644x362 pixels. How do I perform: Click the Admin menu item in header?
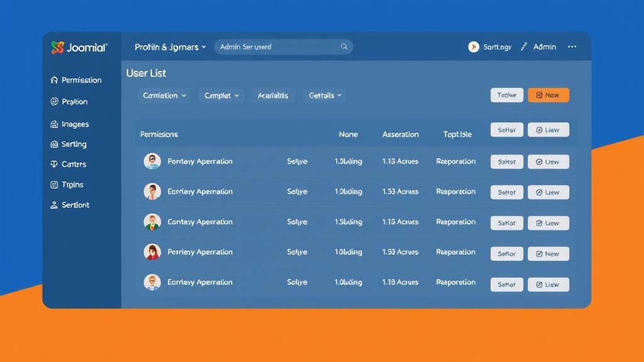[x=544, y=46]
